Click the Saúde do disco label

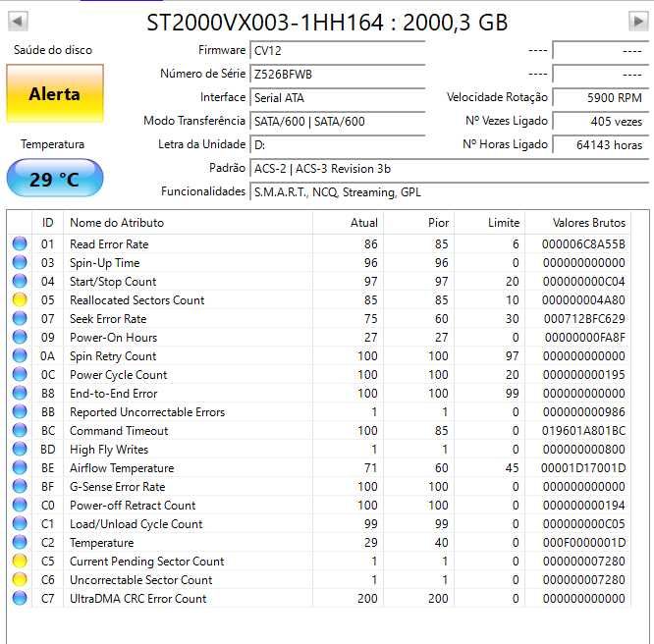53,50
